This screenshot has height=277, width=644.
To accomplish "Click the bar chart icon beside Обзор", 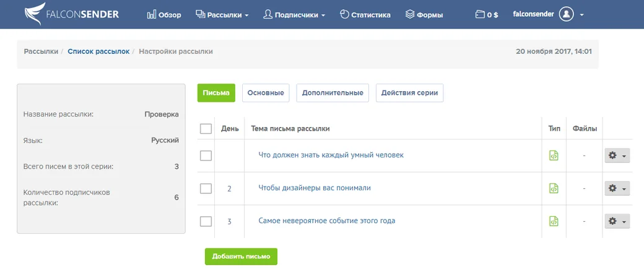I will (152, 15).
